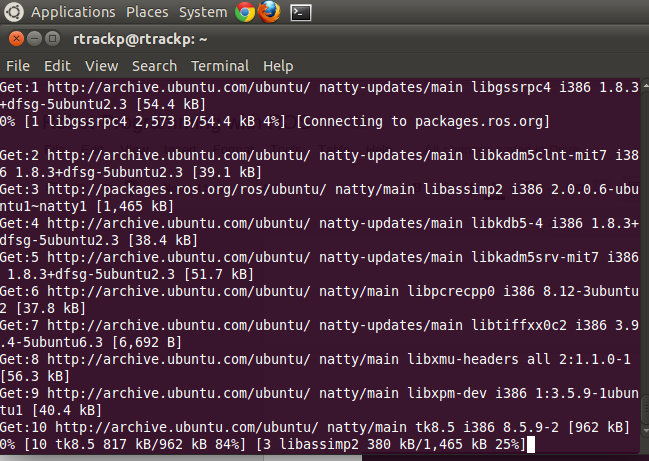Open the Ubuntu logo menu icon

click(14, 12)
